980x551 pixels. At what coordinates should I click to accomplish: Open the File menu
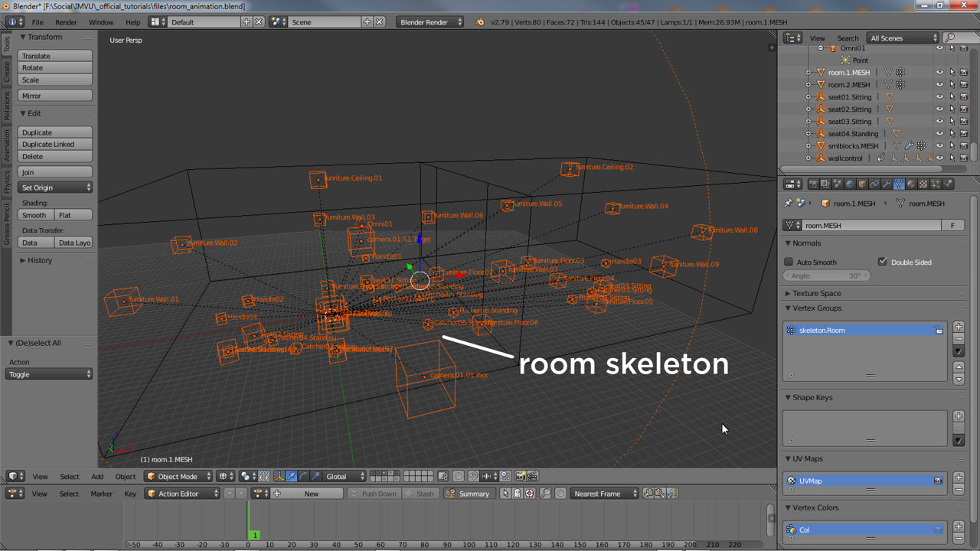(38, 22)
